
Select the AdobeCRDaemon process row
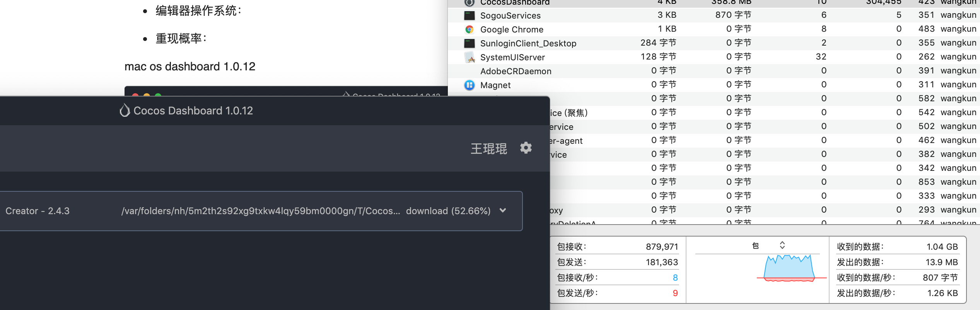pos(516,71)
